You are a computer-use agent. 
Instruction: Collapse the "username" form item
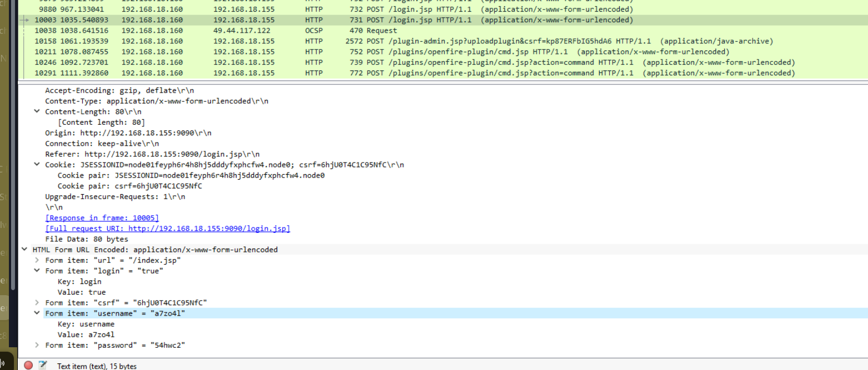(x=37, y=313)
